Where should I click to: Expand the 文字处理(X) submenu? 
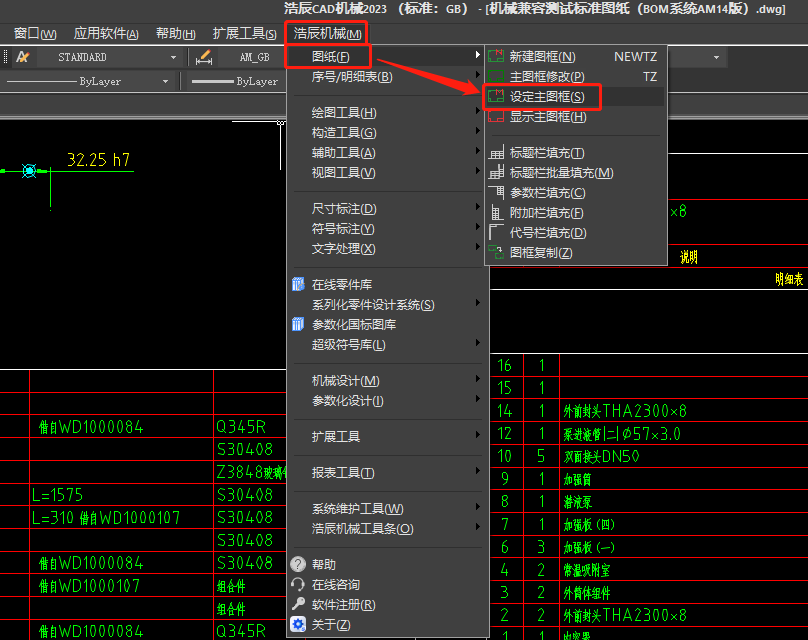click(x=385, y=248)
